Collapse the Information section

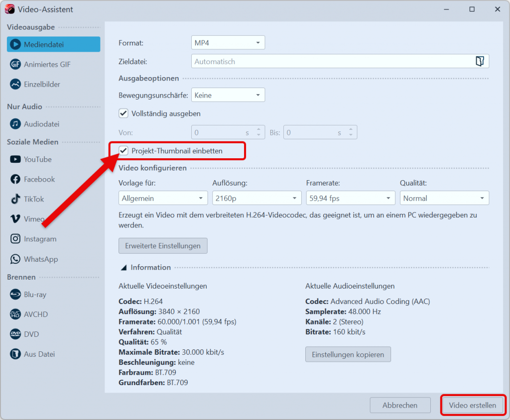[124, 267]
